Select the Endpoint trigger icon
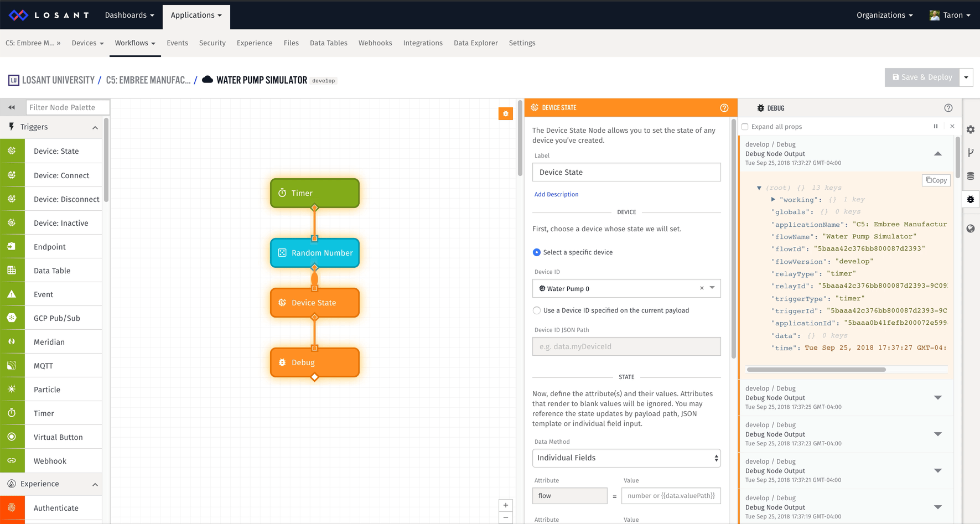 [12, 246]
